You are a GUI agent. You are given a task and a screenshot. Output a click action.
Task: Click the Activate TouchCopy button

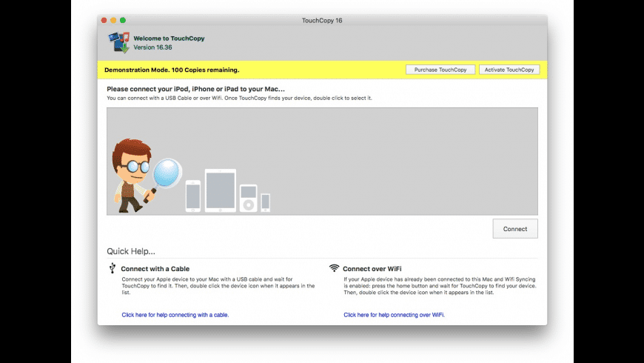pos(509,70)
